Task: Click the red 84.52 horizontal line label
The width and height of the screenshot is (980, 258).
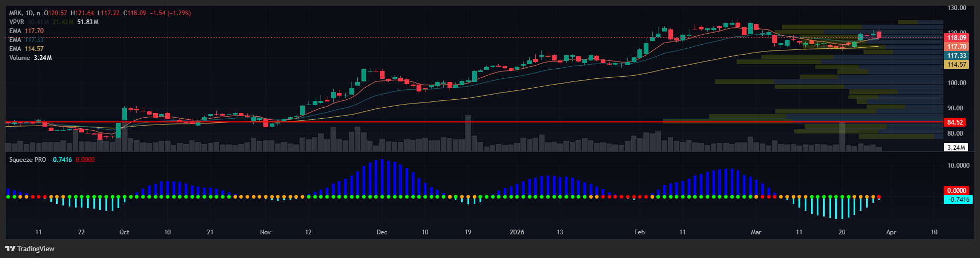Action: coord(955,122)
